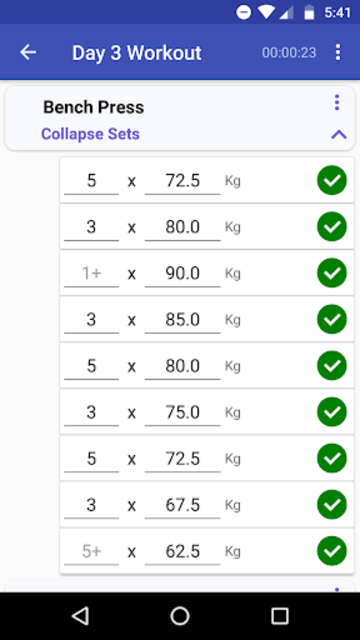Edit the 90.0 weight field

182,274
